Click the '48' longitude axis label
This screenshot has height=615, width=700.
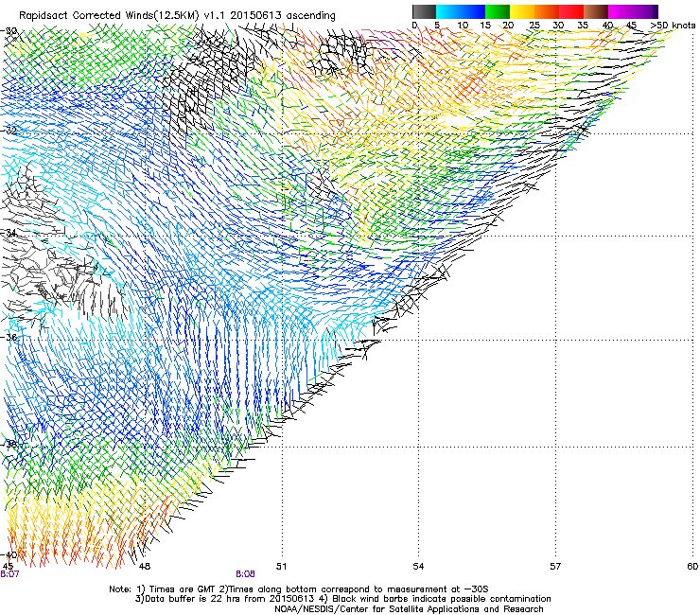tap(144, 567)
